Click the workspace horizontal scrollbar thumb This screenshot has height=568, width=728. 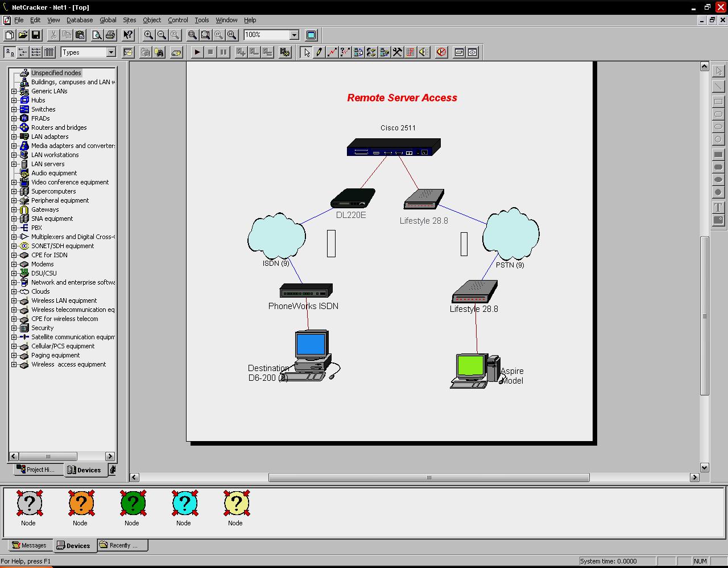click(429, 478)
